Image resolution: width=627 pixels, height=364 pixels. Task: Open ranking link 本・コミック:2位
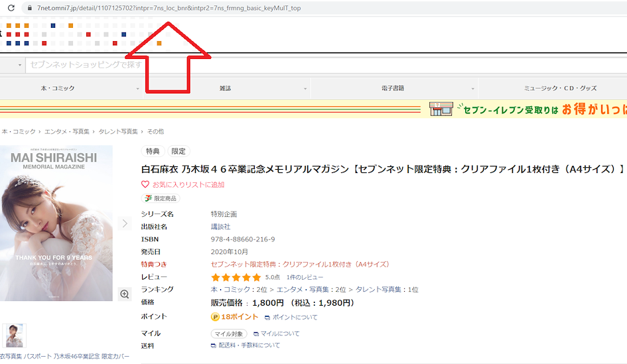point(239,289)
